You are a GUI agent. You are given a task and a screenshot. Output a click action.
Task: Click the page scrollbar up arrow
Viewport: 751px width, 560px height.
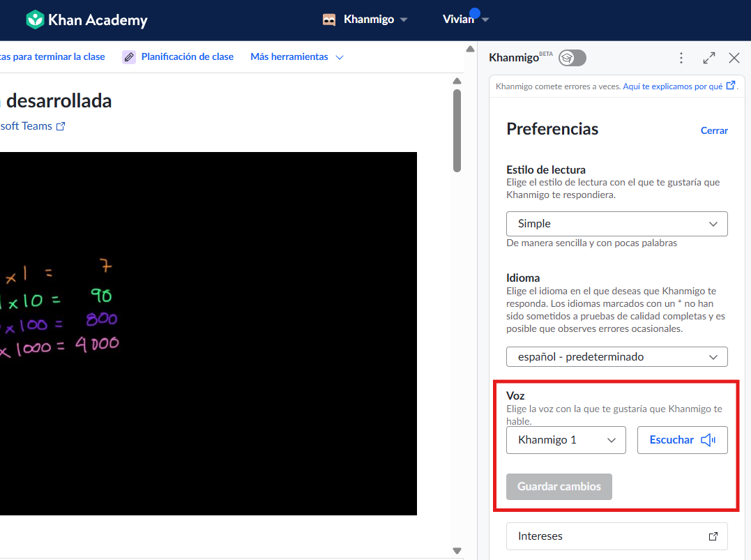coord(470,49)
